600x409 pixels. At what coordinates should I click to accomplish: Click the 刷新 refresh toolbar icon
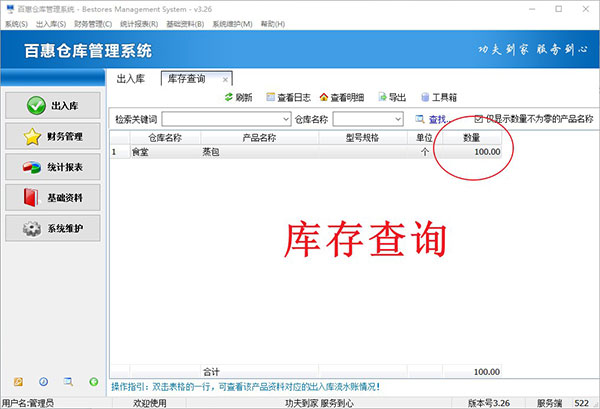pos(238,97)
